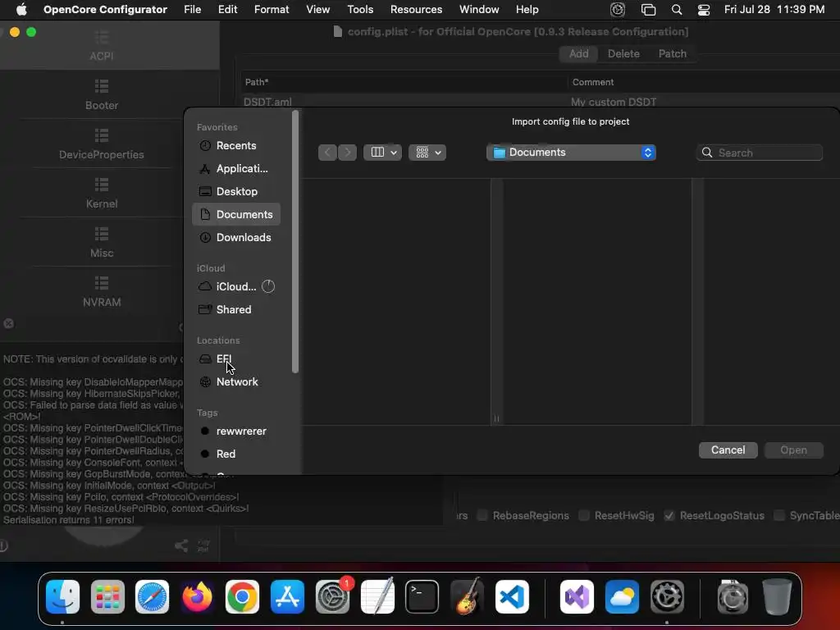Viewport: 840px width, 630px height.
Task: Select Documents in the Favorites list
Action: 235,214
